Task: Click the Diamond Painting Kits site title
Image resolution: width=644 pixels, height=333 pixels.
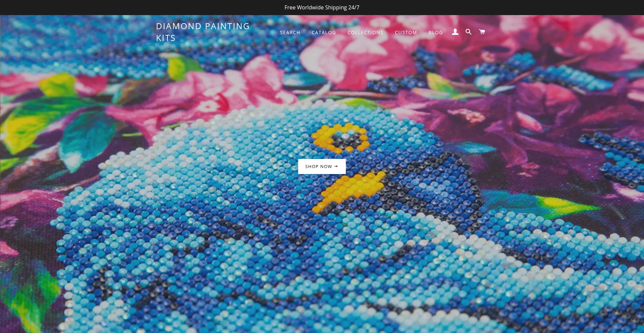Action: click(x=203, y=32)
